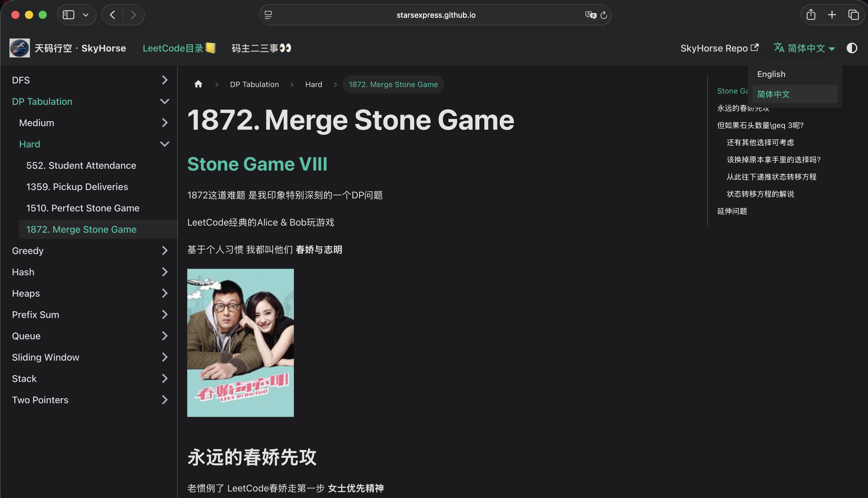Click the SkyHorse site logo image
The width and height of the screenshot is (868, 498).
[x=20, y=48]
